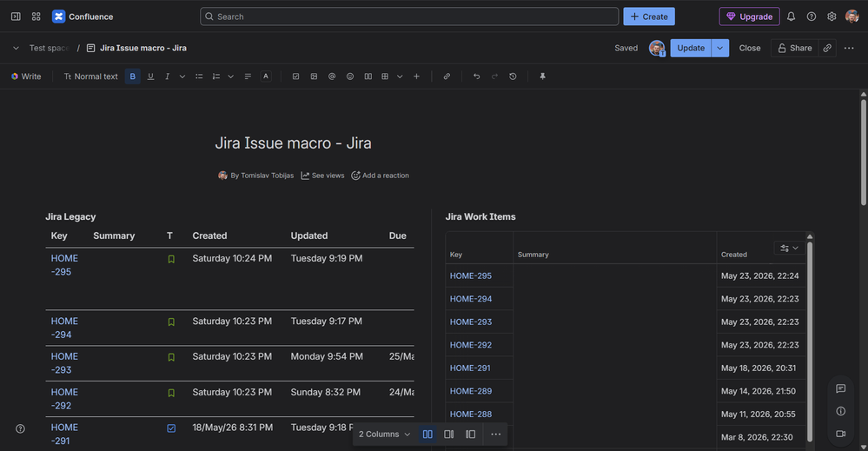Expand more text formatting chevron
868x451 pixels.
[182, 76]
